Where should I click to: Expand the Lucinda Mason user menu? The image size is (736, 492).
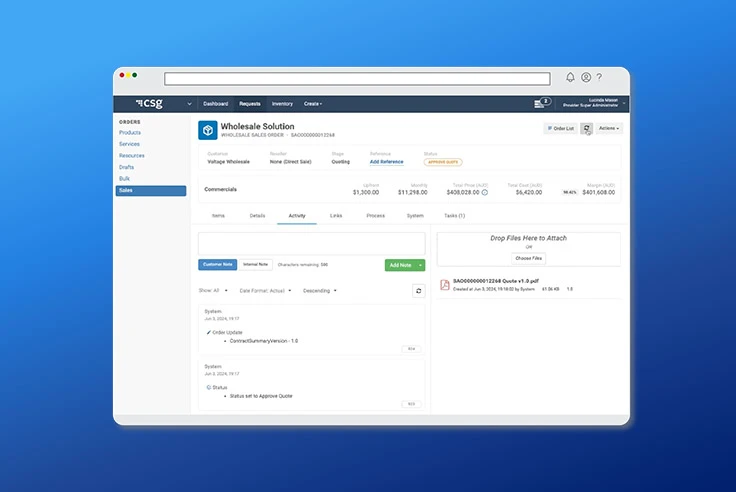coord(592,103)
